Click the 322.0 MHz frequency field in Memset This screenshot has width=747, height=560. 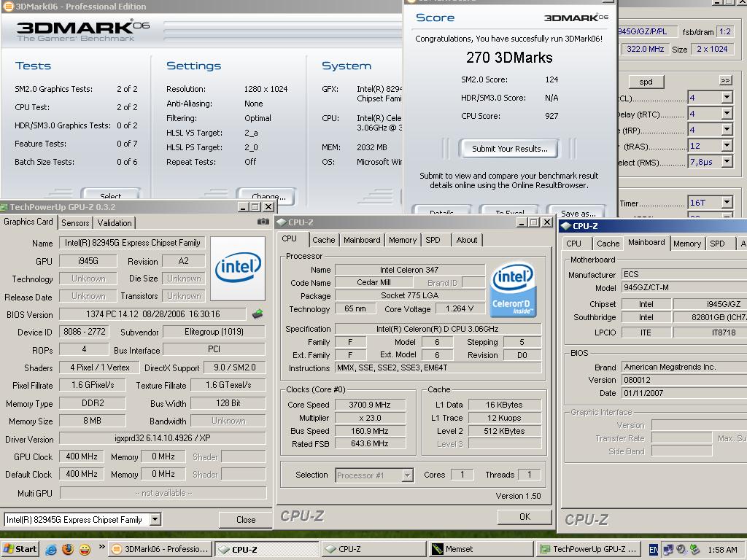645,49
